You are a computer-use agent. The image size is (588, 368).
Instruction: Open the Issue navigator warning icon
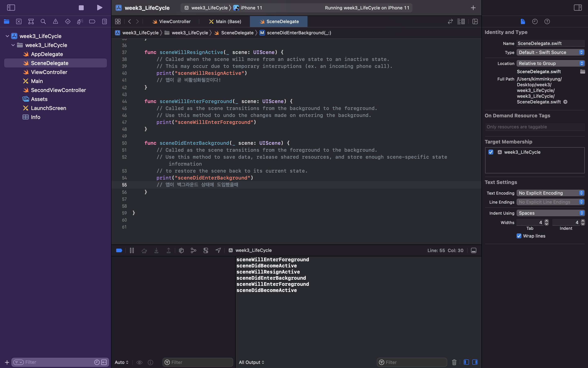[x=55, y=21]
